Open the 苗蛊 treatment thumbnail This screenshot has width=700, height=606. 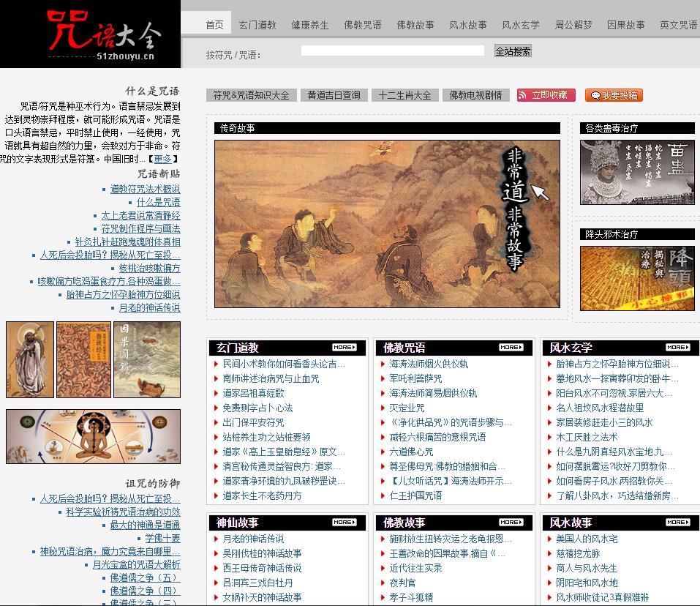click(637, 173)
